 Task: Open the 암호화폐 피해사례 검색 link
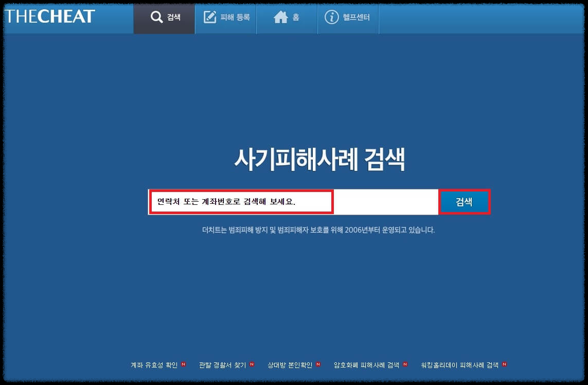[368, 364]
